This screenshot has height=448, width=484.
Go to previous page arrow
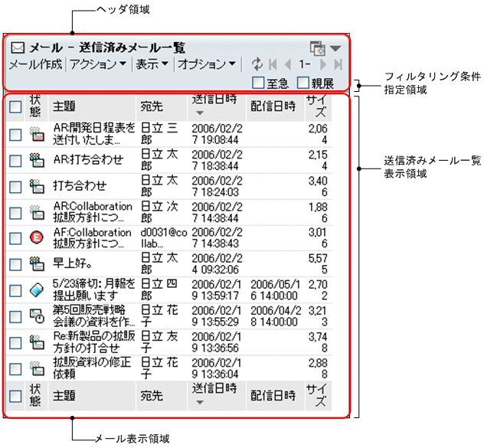[288, 64]
